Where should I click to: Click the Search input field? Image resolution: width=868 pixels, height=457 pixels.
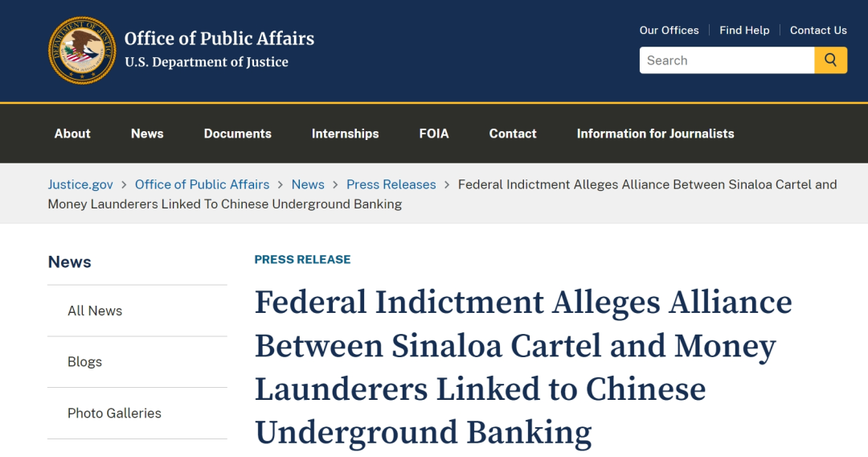(x=727, y=60)
